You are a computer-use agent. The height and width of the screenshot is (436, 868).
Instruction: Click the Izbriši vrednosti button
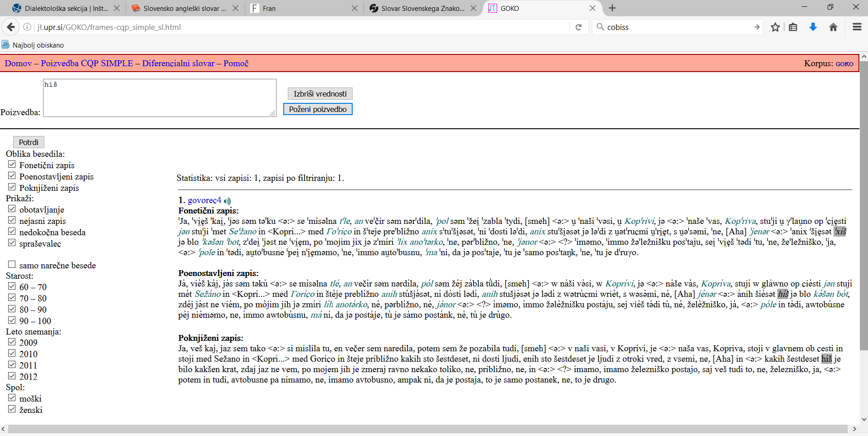(x=320, y=94)
